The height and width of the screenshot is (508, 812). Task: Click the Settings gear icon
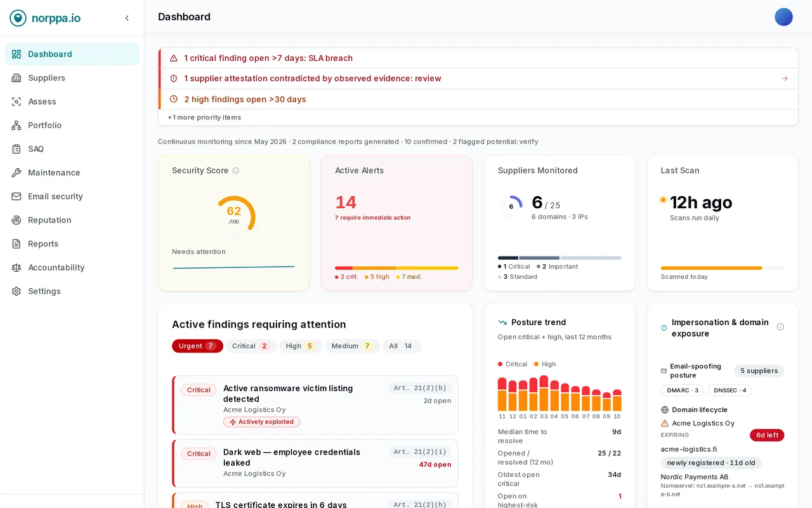pyautogui.click(x=16, y=291)
